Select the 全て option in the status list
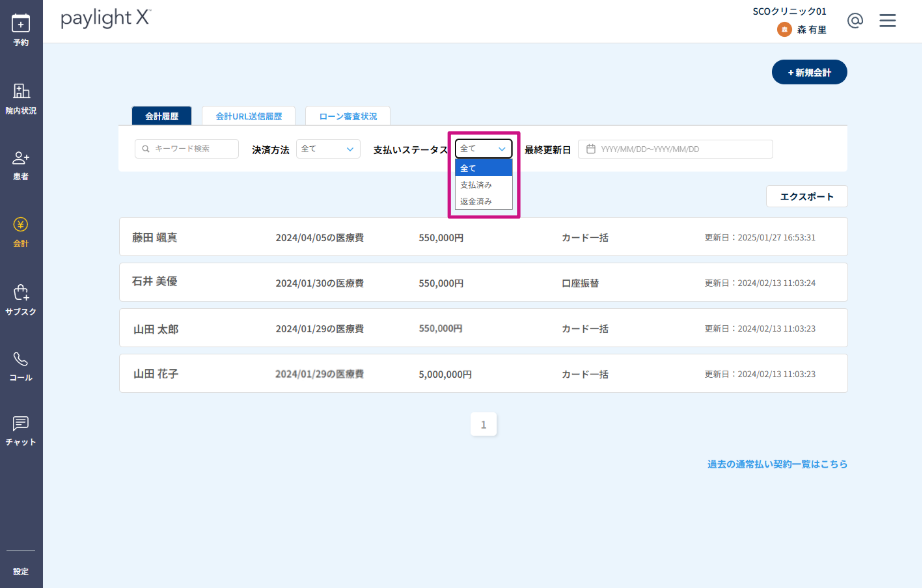The image size is (922, 588). [x=483, y=168]
